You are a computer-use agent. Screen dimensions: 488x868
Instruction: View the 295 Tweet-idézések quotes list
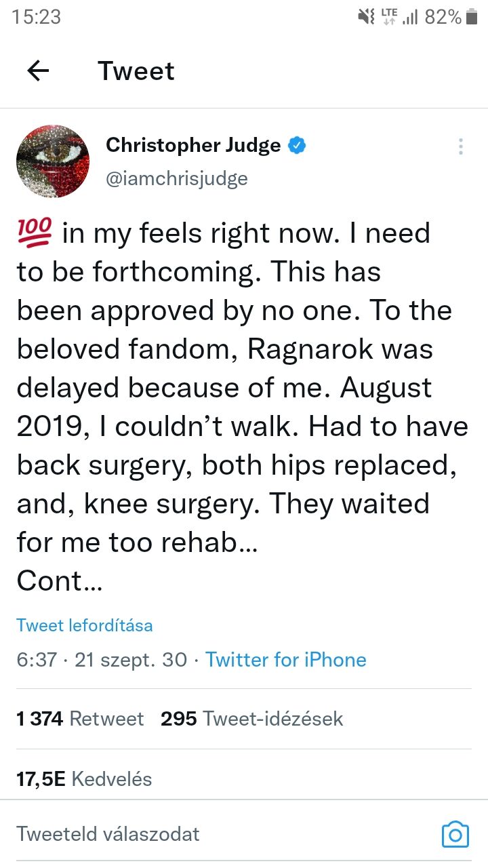(x=251, y=719)
